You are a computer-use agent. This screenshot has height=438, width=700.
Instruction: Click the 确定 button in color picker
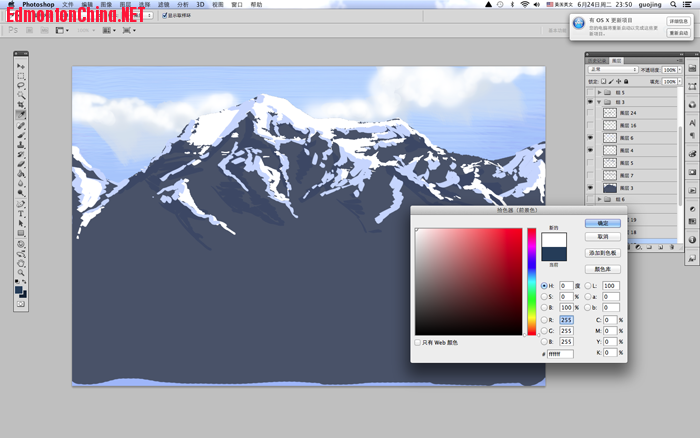click(x=602, y=223)
